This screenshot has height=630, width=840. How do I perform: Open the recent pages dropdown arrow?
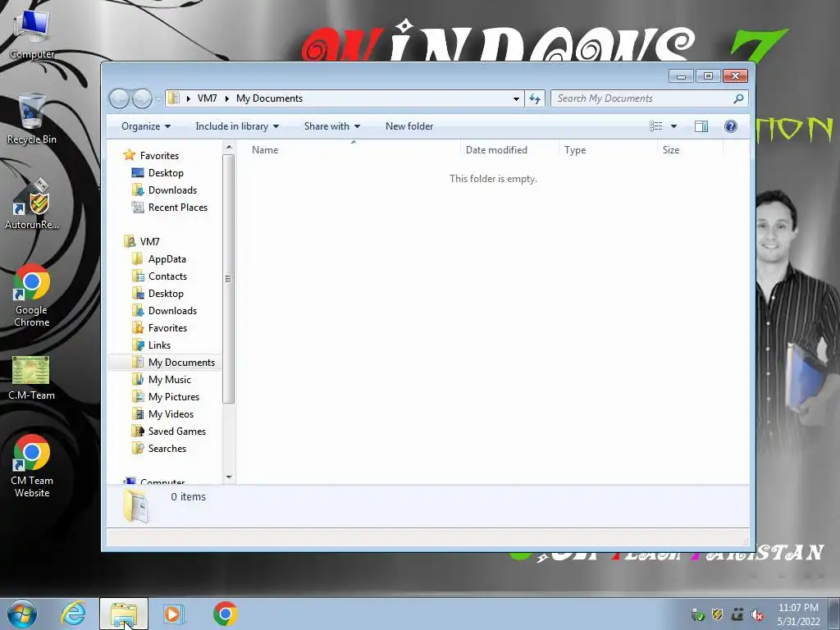[x=158, y=98]
